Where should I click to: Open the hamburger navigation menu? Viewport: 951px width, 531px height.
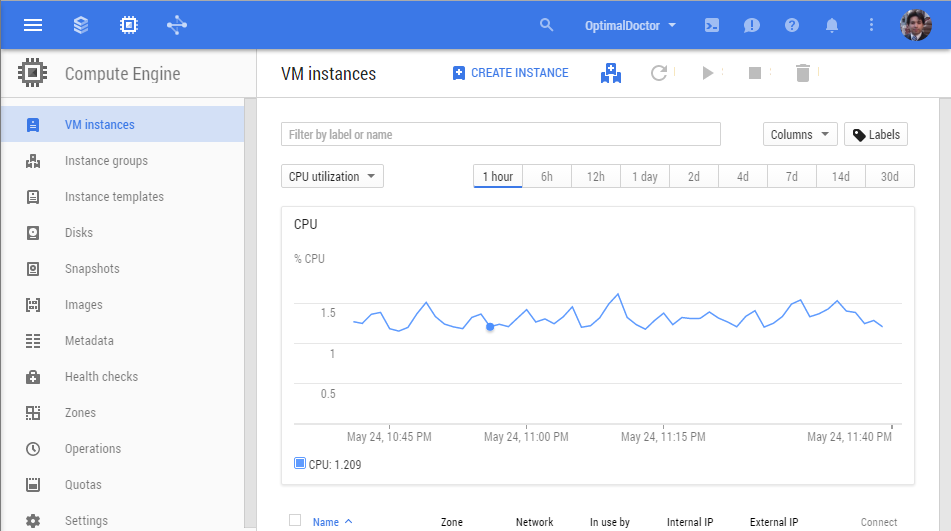[x=33, y=25]
